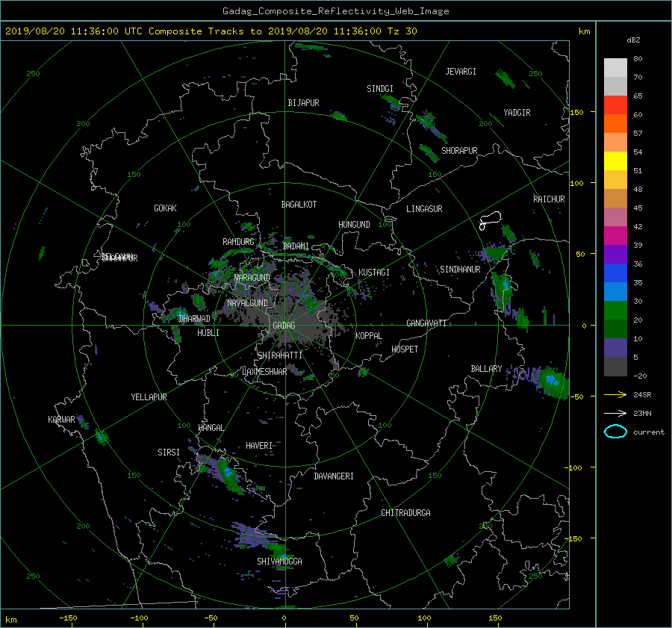This screenshot has width=672, height=628.
Task: Click the HOSPET city label
Action: pyautogui.click(x=405, y=349)
